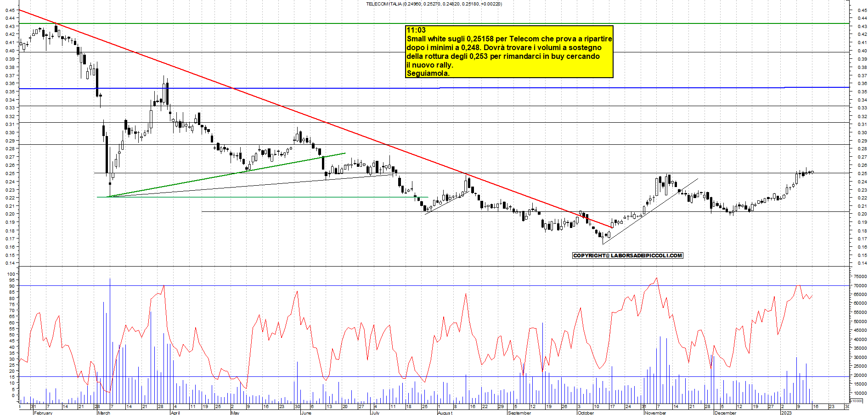Click 0.40 on the left price axis
868x415 pixels.
point(10,51)
